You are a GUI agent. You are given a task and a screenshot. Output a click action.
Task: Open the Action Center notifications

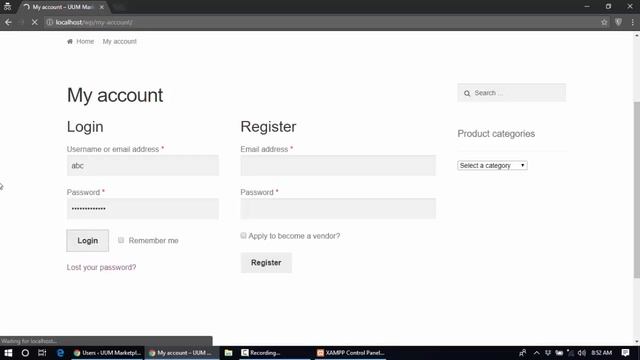(625, 353)
